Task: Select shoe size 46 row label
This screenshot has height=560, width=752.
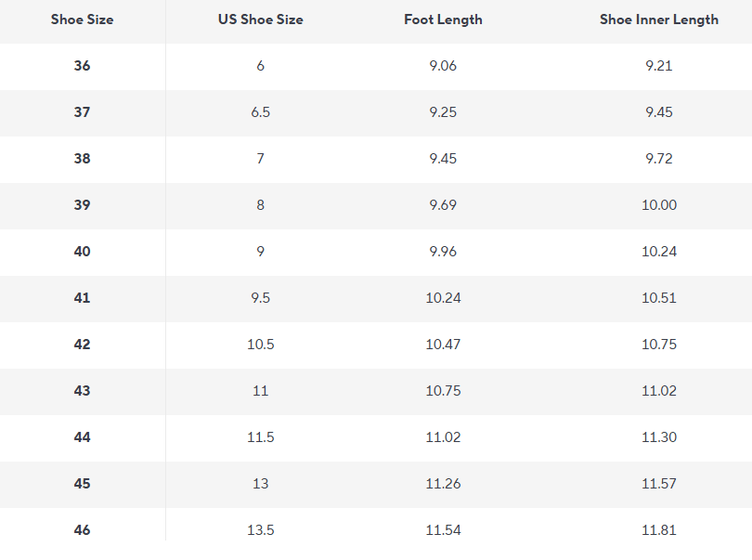Action: point(82,530)
